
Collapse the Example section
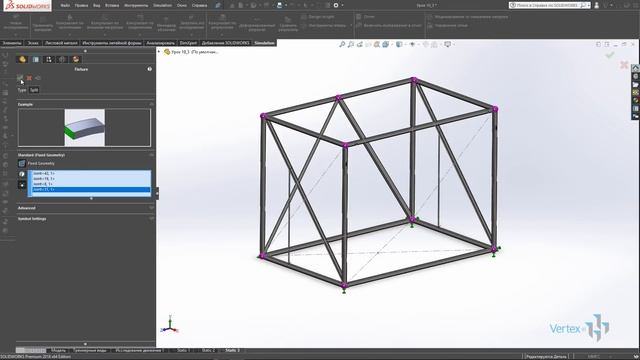click(x=151, y=104)
